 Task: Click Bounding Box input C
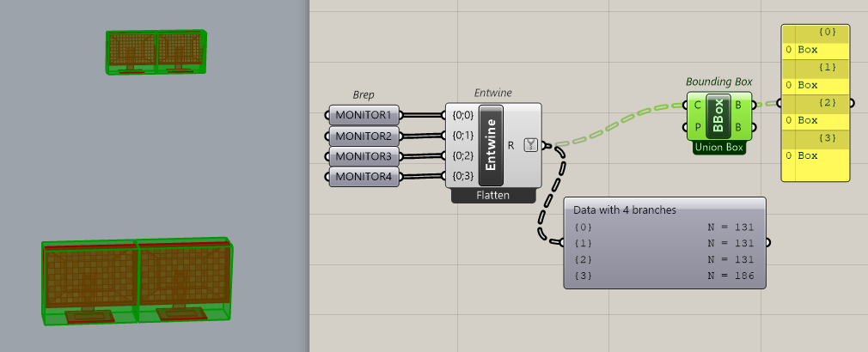pos(696,104)
